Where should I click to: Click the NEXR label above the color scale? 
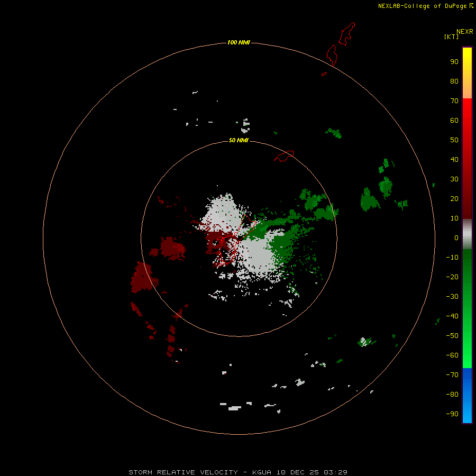pos(464,32)
